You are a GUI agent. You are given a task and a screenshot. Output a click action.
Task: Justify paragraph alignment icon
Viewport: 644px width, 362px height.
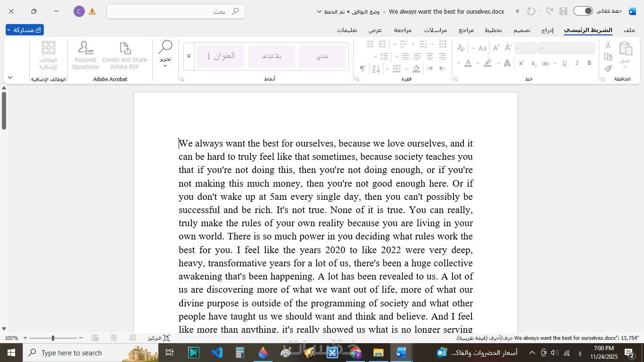pyautogui.click(x=405, y=56)
